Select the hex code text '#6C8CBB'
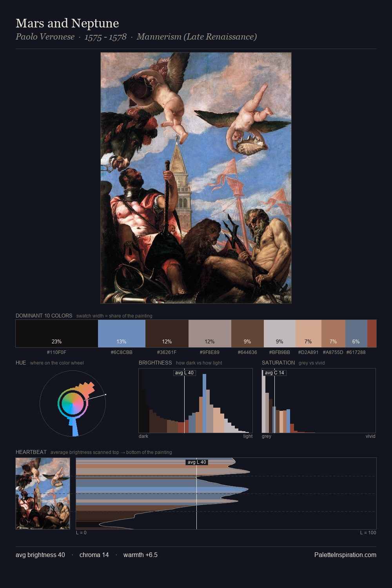The width and height of the screenshot is (392, 588). pos(122,352)
